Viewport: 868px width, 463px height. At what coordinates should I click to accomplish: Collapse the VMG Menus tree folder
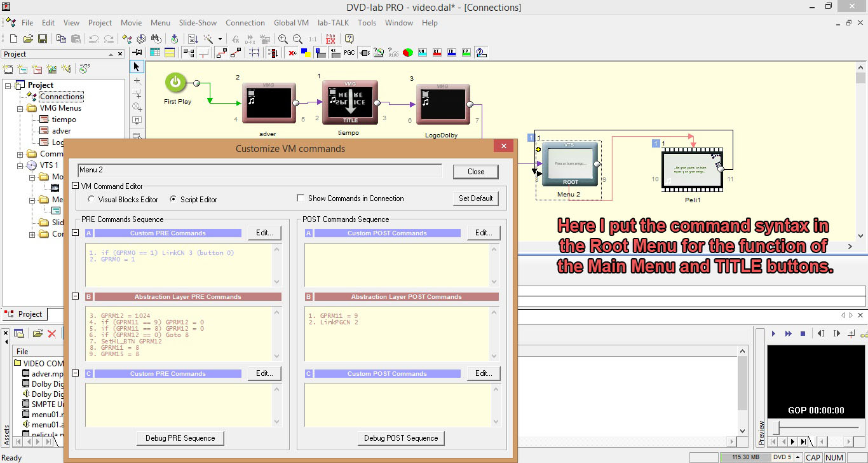click(20, 108)
